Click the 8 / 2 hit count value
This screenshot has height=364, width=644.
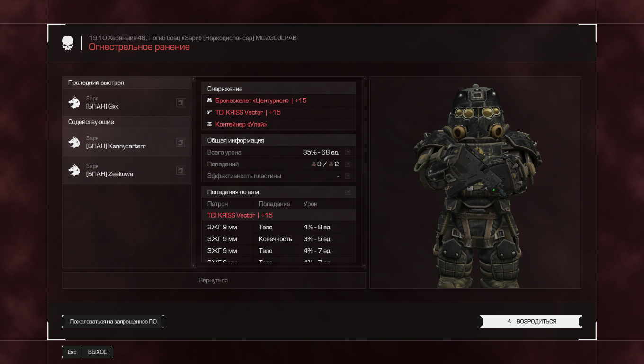325,164
